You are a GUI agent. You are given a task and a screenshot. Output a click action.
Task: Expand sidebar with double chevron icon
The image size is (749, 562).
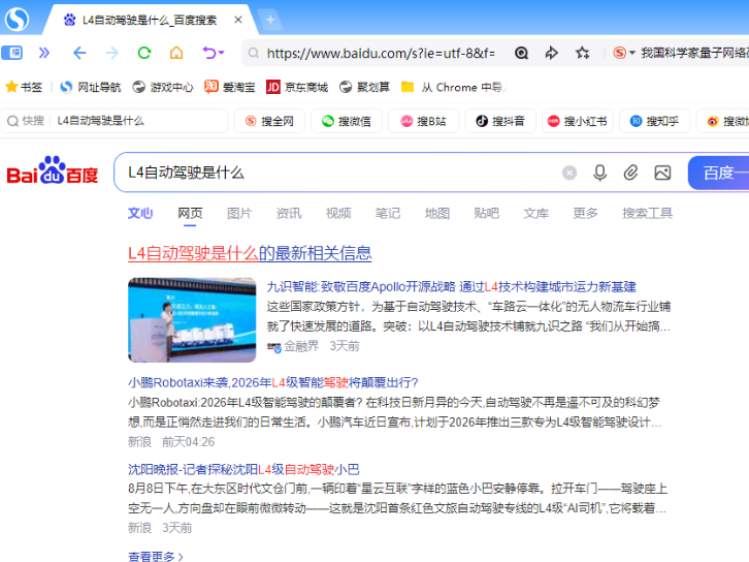coord(44,53)
